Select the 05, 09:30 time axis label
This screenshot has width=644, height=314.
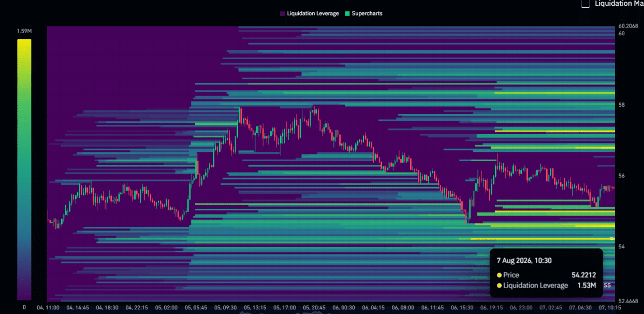225,307
